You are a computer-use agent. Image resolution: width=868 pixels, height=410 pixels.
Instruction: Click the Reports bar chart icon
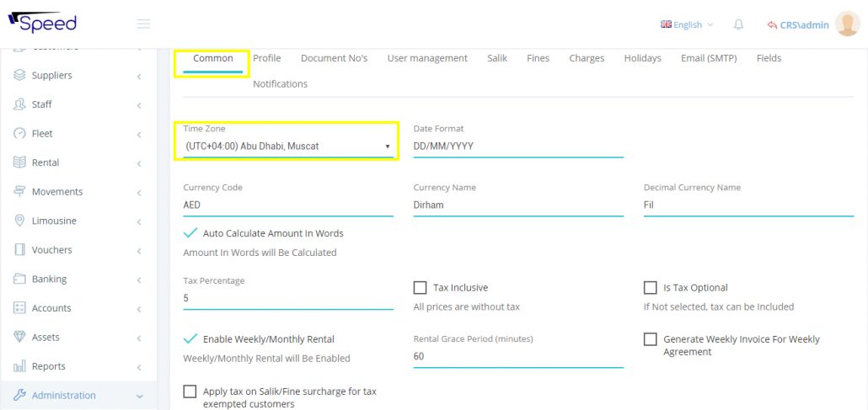[19, 366]
